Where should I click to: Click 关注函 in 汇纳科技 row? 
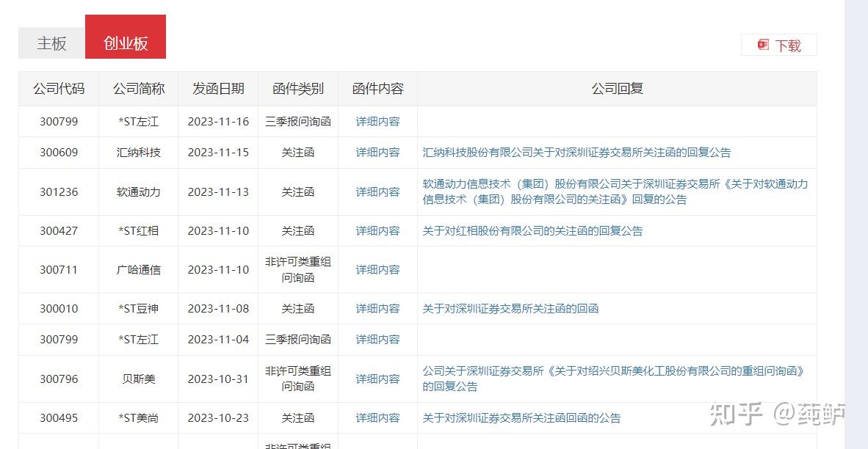point(298,153)
